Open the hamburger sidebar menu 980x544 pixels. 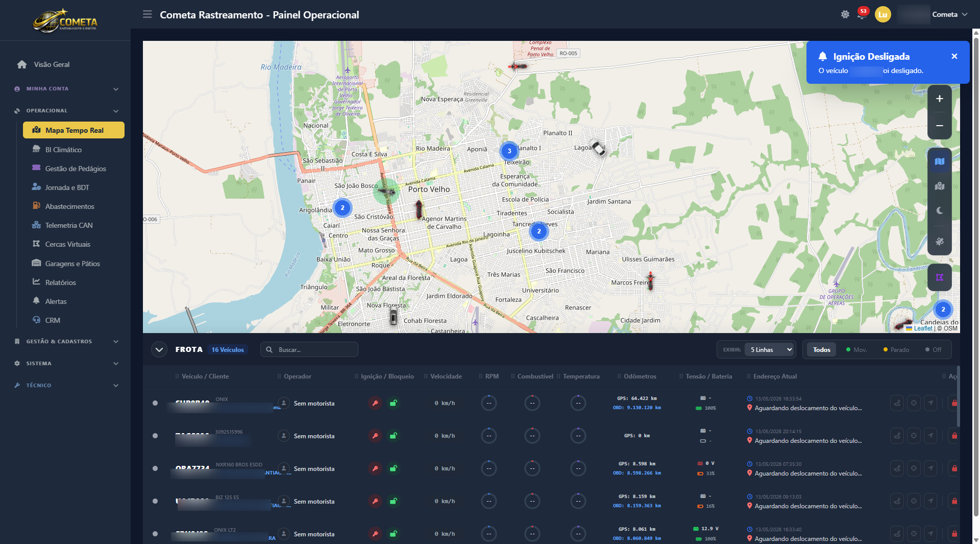tap(148, 14)
